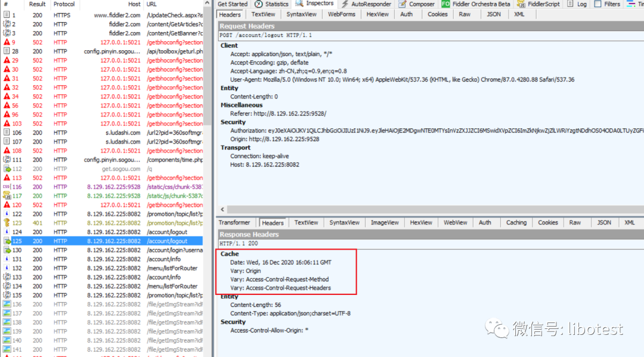Click key icon of session 123
644x357 pixels.
click(x=7, y=223)
